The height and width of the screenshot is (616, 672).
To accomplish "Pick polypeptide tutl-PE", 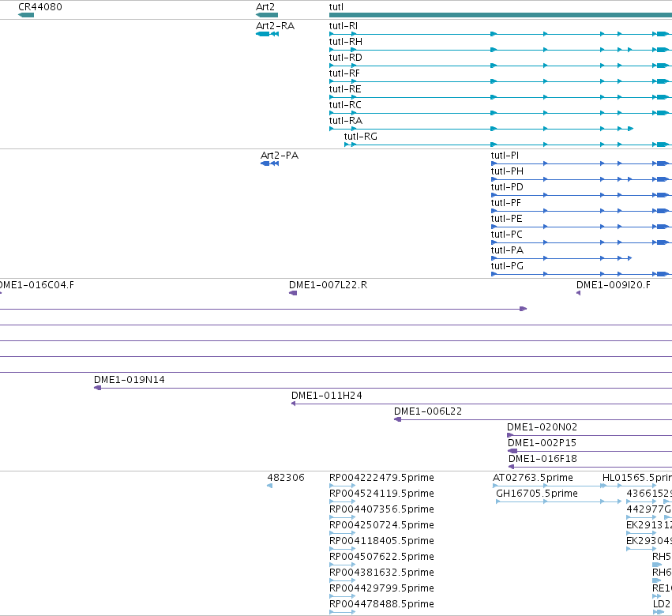I will click(x=507, y=219).
